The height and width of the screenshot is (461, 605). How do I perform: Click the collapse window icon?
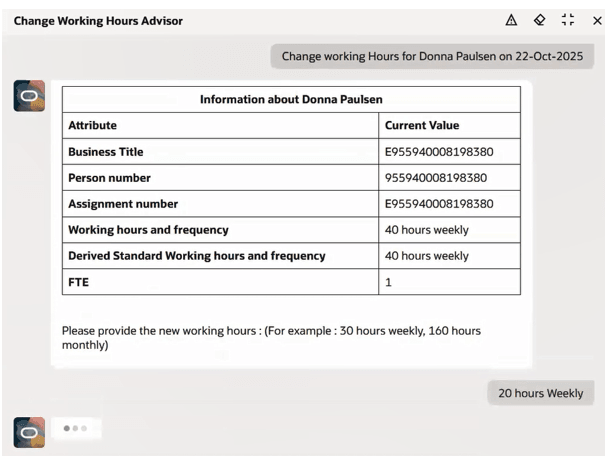pyautogui.click(x=568, y=20)
